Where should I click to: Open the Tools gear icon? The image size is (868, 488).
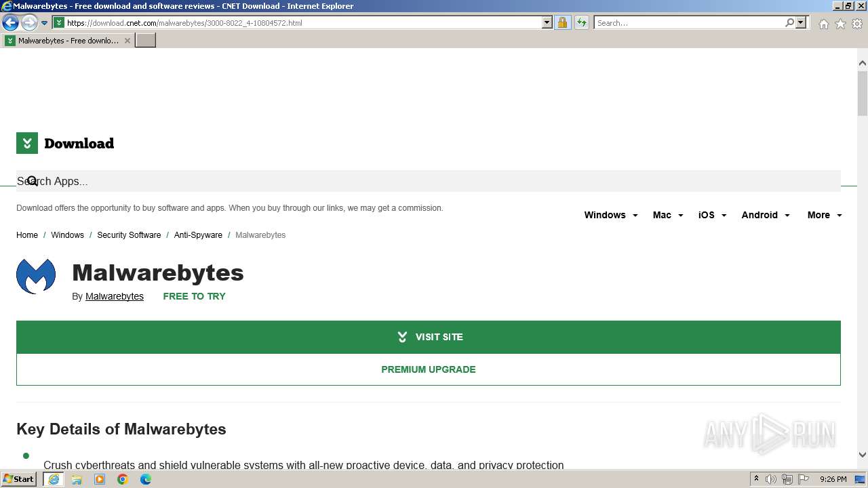[x=857, y=24]
